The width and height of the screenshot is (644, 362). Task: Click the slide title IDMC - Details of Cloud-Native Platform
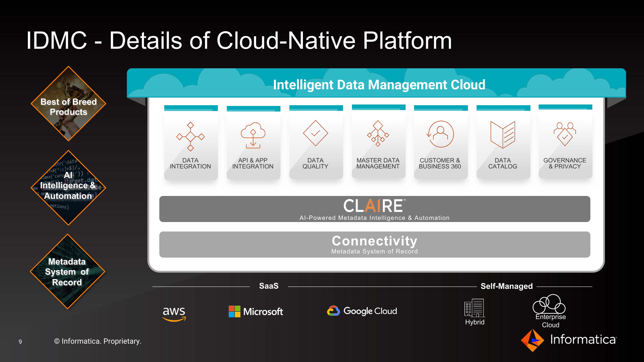pos(239,41)
